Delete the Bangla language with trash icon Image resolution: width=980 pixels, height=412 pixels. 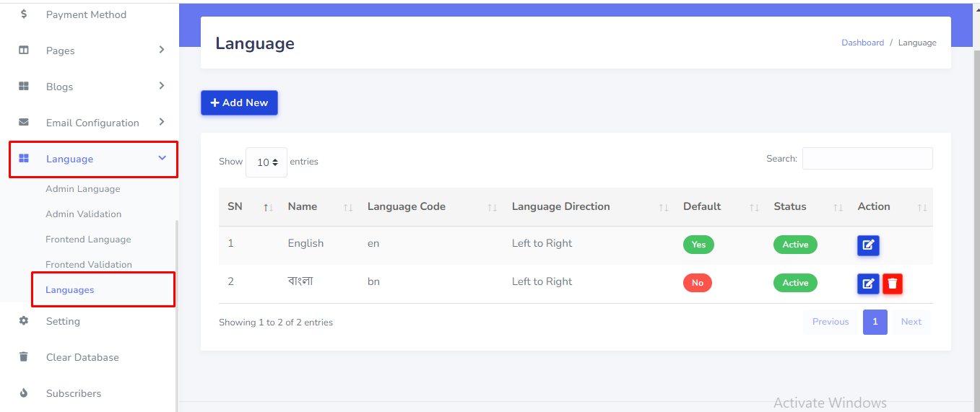pyautogui.click(x=893, y=284)
